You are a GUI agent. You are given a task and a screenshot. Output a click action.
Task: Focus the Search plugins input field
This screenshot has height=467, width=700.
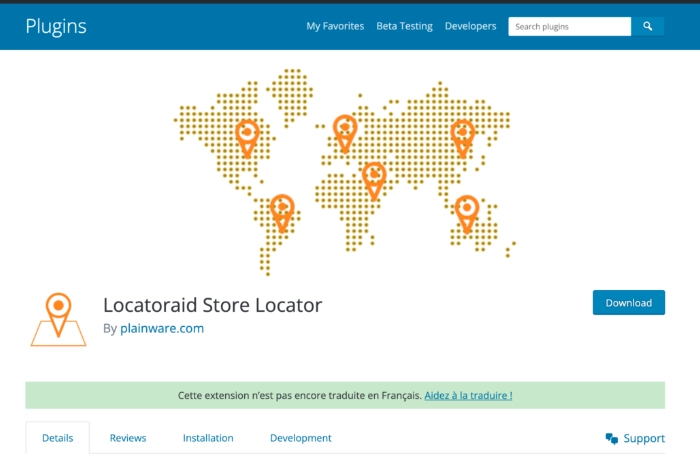click(x=570, y=26)
